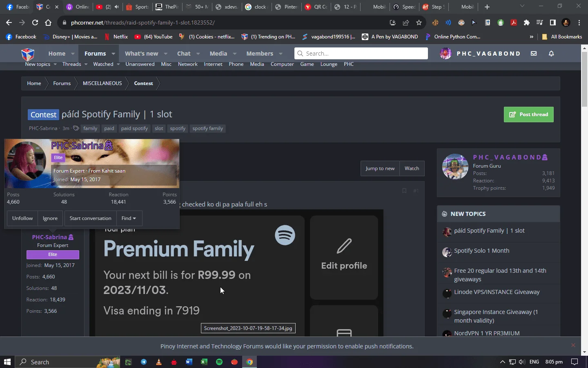Open the system volume tray icon

click(521, 362)
